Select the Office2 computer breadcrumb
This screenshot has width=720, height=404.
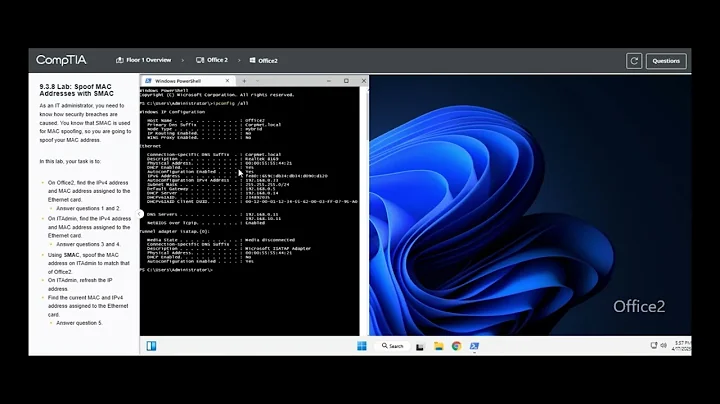pos(264,61)
